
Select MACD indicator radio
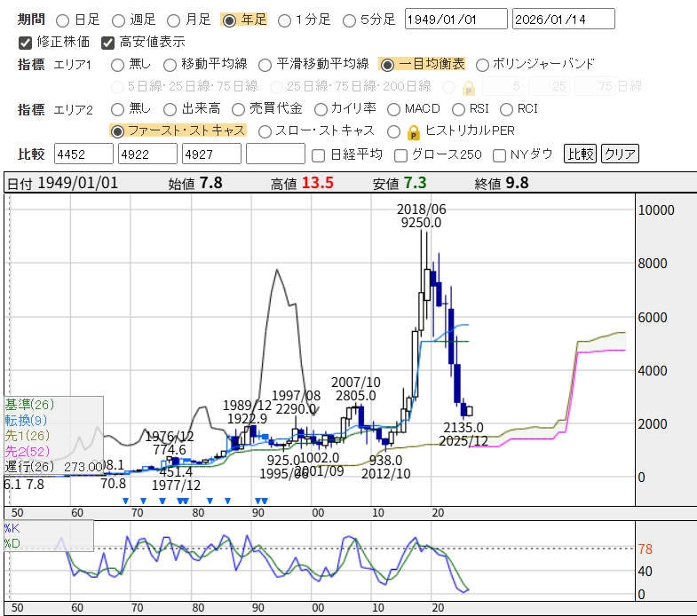click(394, 109)
